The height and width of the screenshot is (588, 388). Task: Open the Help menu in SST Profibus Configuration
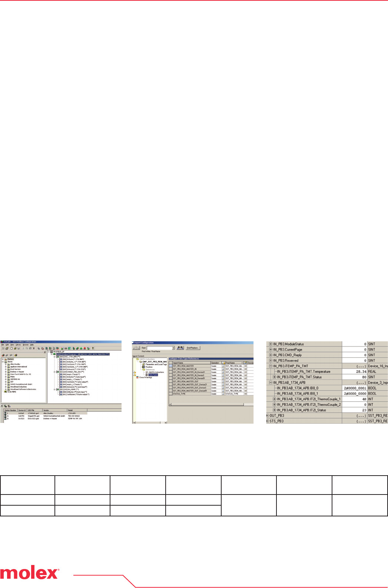coord(32,345)
